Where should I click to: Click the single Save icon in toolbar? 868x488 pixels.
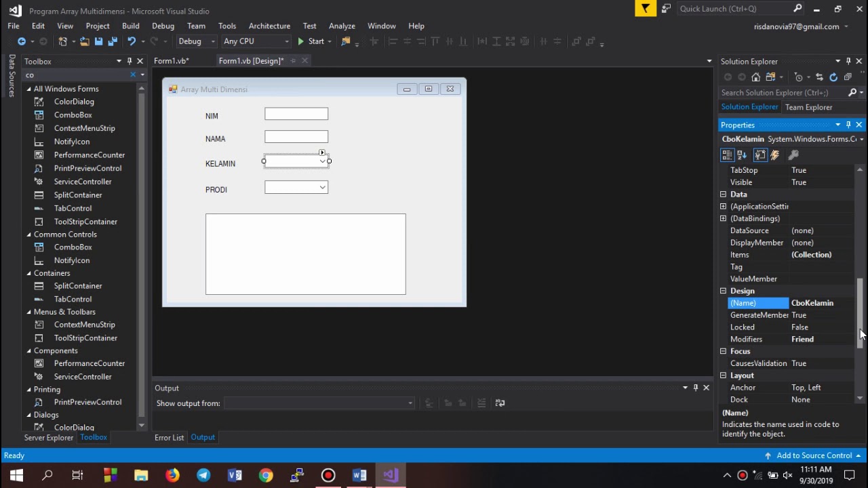(98, 41)
